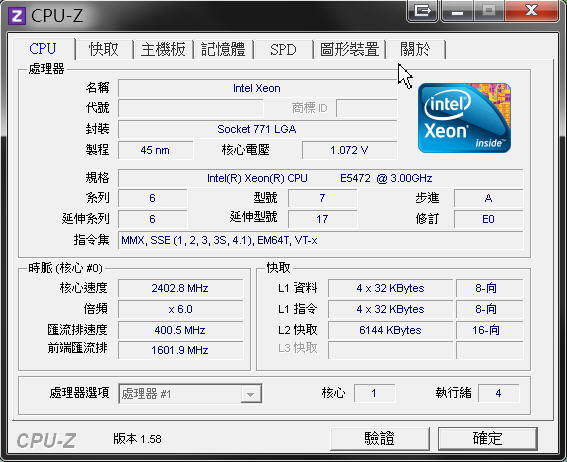Click the 型號 value 7

point(322,198)
